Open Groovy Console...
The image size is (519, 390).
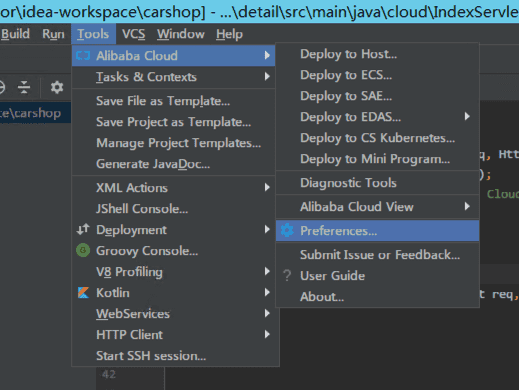pyautogui.click(x=173, y=251)
